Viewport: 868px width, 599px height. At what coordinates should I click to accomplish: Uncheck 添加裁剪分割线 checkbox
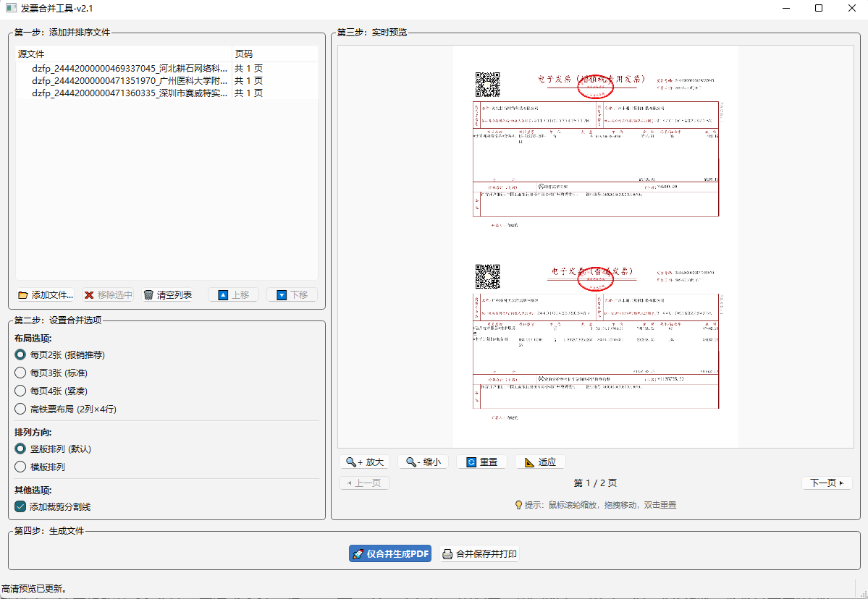20,507
